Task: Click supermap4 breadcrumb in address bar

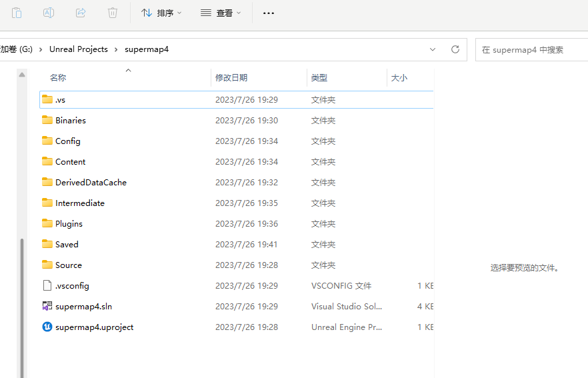Action: [x=147, y=49]
